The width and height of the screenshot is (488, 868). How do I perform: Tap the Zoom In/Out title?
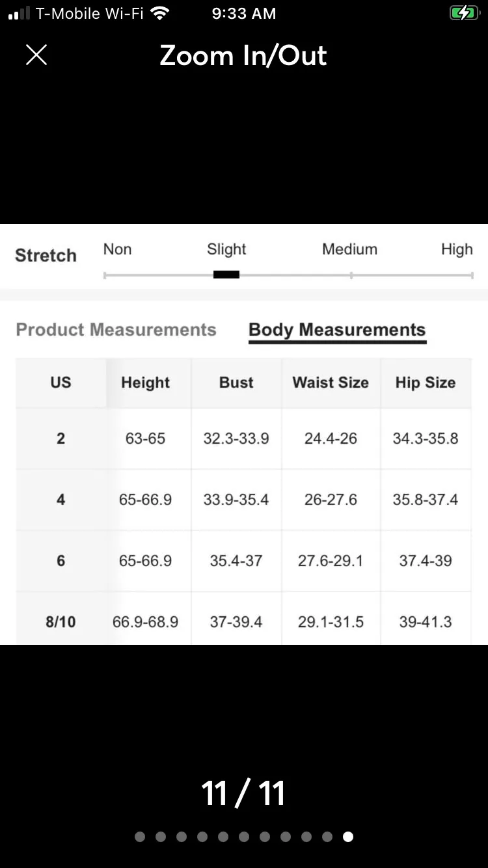pyautogui.click(x=243, y=56)
